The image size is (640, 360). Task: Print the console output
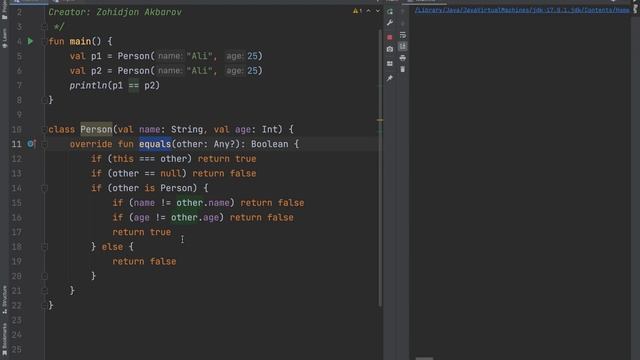pyautogui.click(x=403, y=58)
